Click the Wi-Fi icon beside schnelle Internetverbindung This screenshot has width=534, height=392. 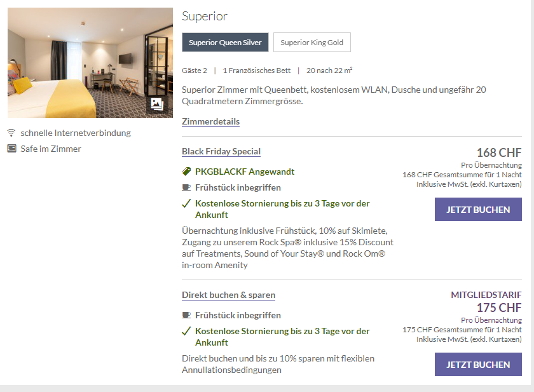11,133
